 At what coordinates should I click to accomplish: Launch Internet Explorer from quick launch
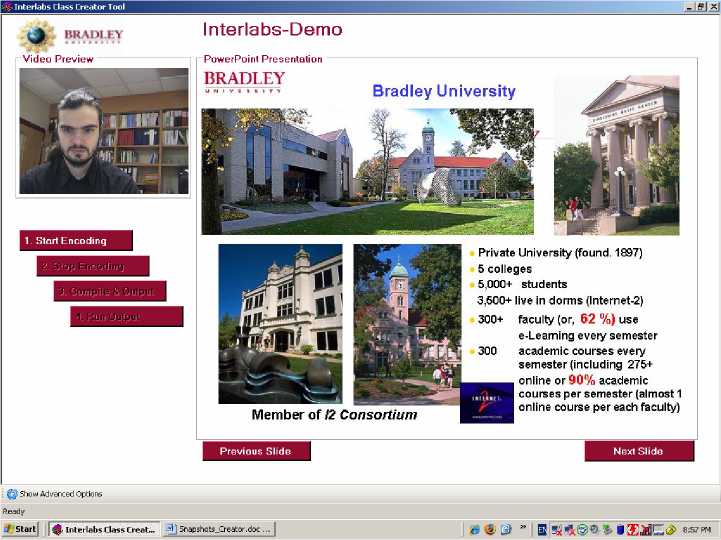coord(475,529)
